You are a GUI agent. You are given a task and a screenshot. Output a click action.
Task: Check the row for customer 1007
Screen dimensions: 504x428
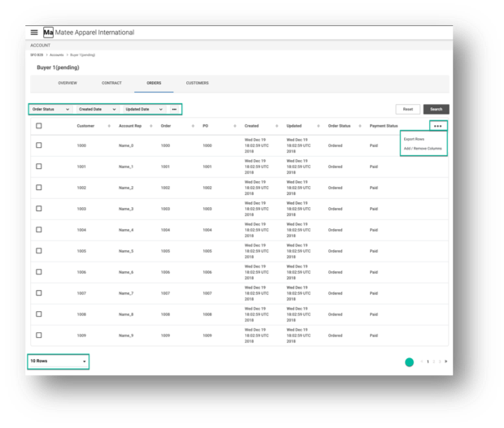click(x=39, y=293)
